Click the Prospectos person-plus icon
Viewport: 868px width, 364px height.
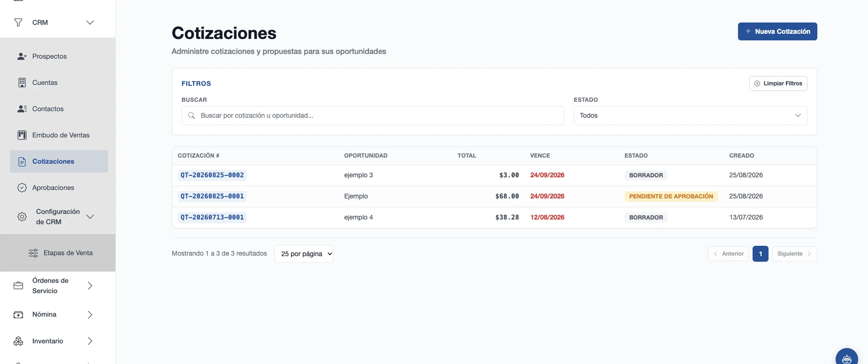pos(22,56)
